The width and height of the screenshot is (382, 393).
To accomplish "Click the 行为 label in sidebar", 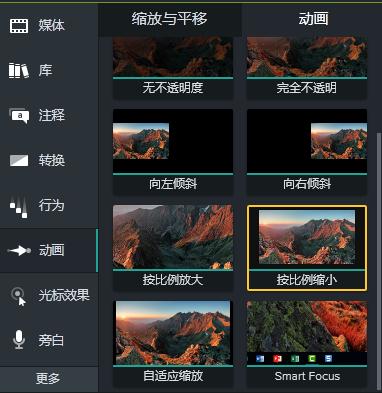I will [51, 205].
